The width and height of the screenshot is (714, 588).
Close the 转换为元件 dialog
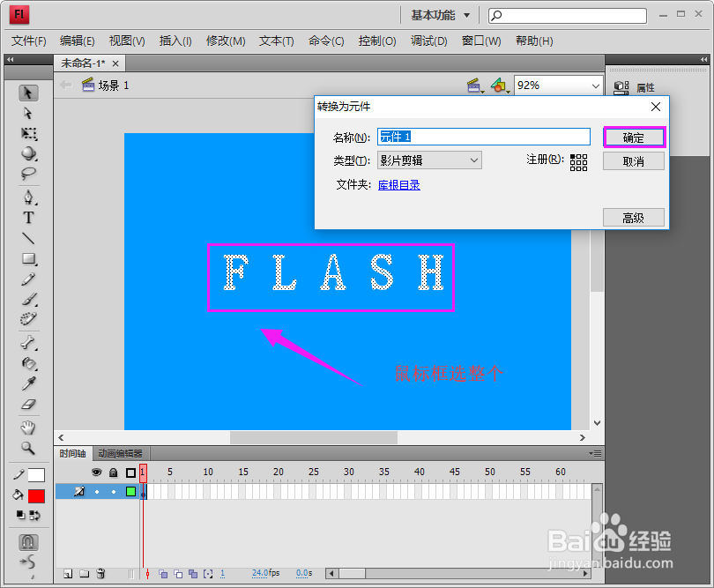pyautogui.click(x=656, y=107)
